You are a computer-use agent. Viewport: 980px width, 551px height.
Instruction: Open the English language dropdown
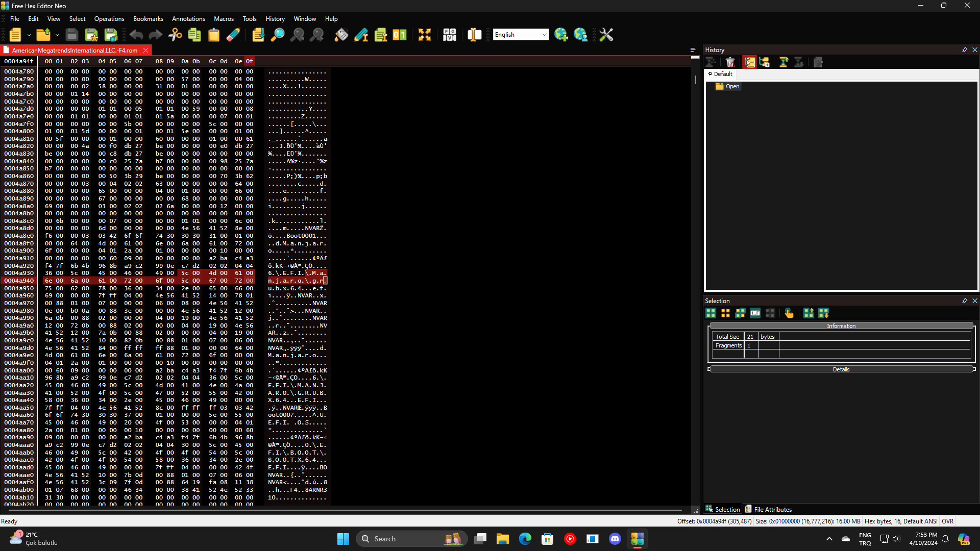(544, 35)
